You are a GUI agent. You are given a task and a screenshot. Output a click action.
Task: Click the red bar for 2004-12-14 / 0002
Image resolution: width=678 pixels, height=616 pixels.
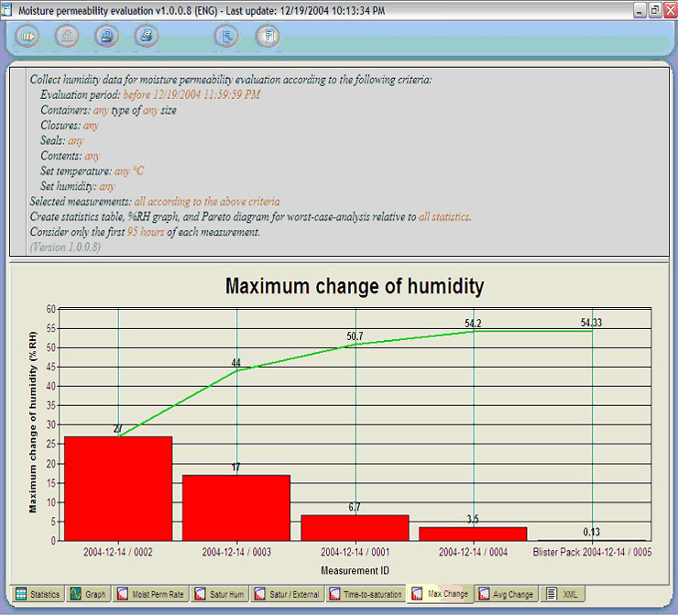pyautogui.click(x=118, y=489)
